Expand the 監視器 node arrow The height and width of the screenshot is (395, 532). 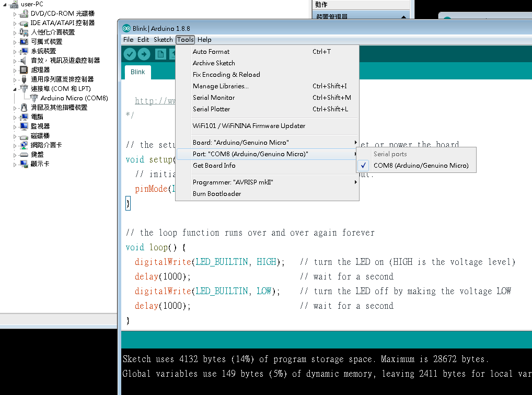[15, 127]
